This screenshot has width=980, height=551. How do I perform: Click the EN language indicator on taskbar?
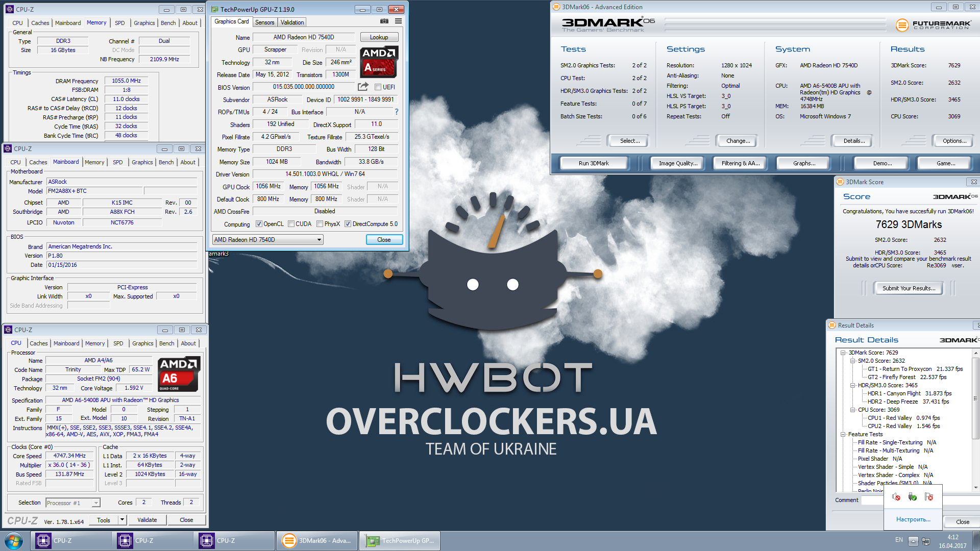pyautogui.click(x=899, y=540)
